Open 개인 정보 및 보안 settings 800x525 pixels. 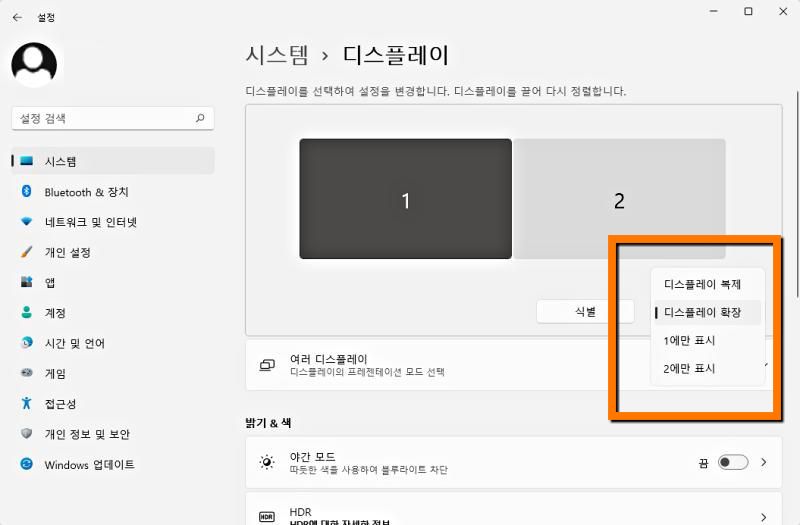click(x=113, y=434)
